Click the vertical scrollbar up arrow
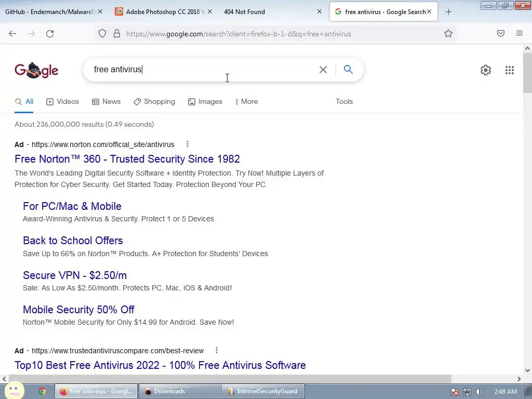This screenshot has width=532, height=399. pos(527,48)
